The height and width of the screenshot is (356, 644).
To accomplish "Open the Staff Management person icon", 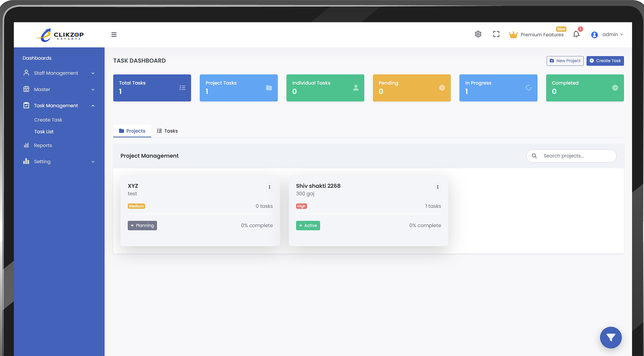I will [x=26, y=73].
